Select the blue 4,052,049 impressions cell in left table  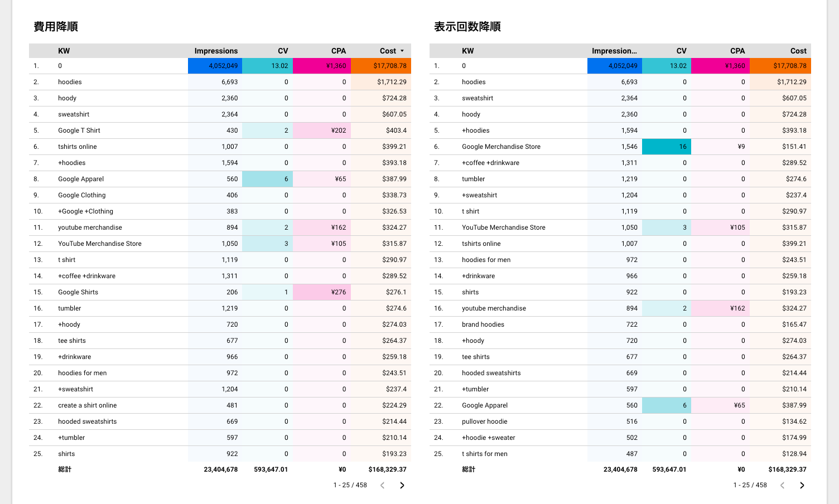point(215,66)
